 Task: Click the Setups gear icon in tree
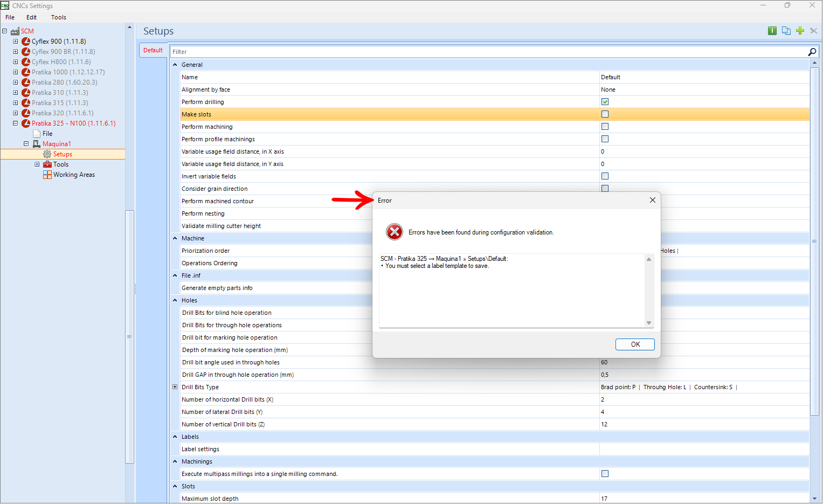[x=47, y=154]
